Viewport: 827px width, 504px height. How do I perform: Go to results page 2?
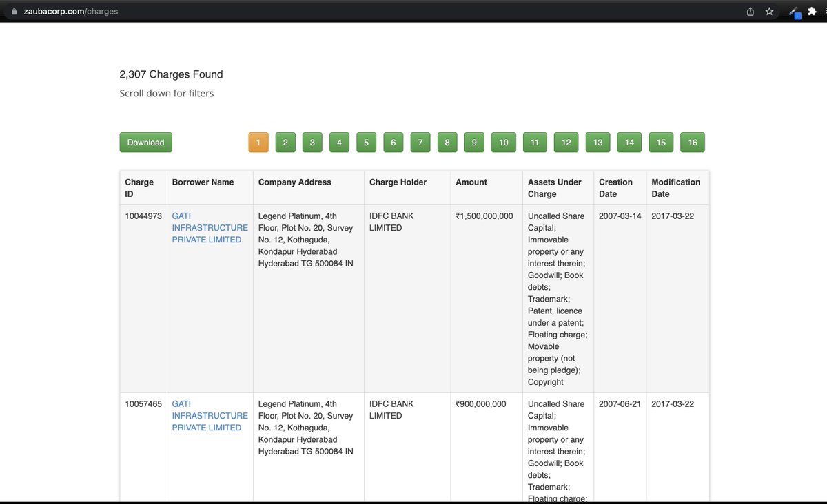click(x=285, y=142)
